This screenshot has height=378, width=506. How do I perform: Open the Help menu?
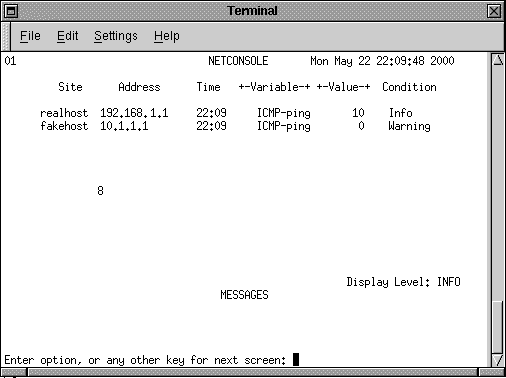[167, 36]
